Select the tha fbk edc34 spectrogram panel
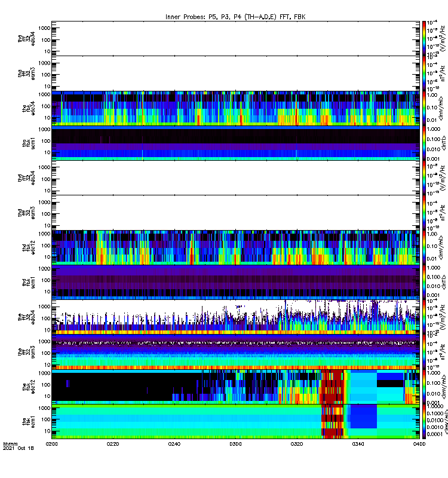Screen dimensions: 448x478 (235, 108)
